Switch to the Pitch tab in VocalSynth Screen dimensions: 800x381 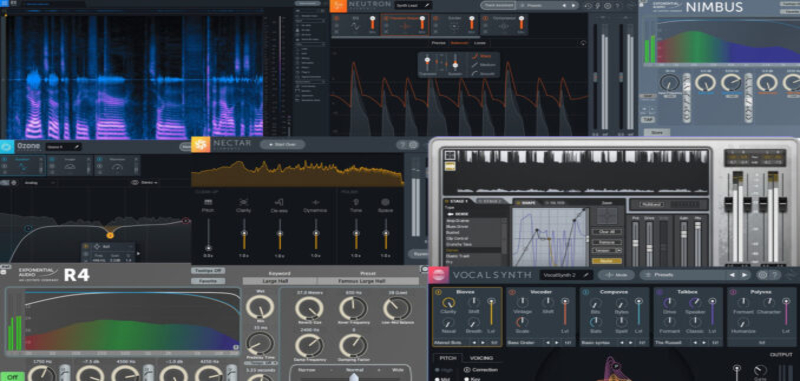pyautogui.click(x=448, y=358)
